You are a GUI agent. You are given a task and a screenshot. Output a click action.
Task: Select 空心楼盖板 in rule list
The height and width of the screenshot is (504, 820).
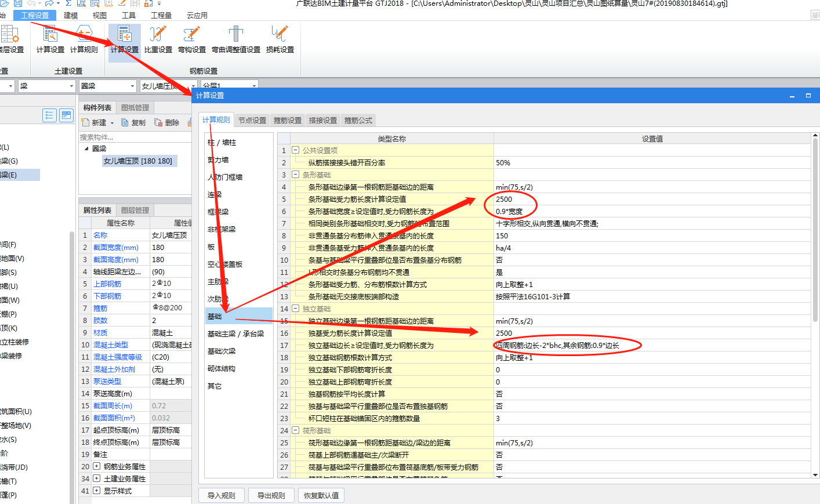tap(225, 264)
